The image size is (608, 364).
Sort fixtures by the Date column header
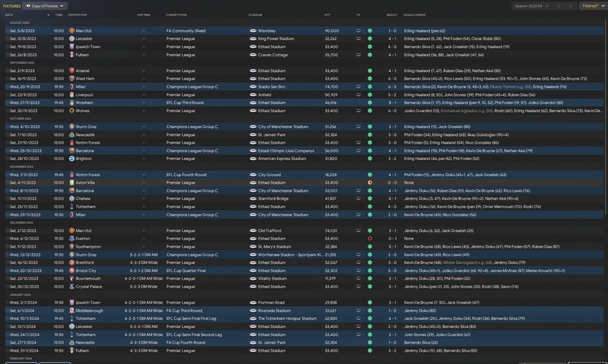click(9, 15)
